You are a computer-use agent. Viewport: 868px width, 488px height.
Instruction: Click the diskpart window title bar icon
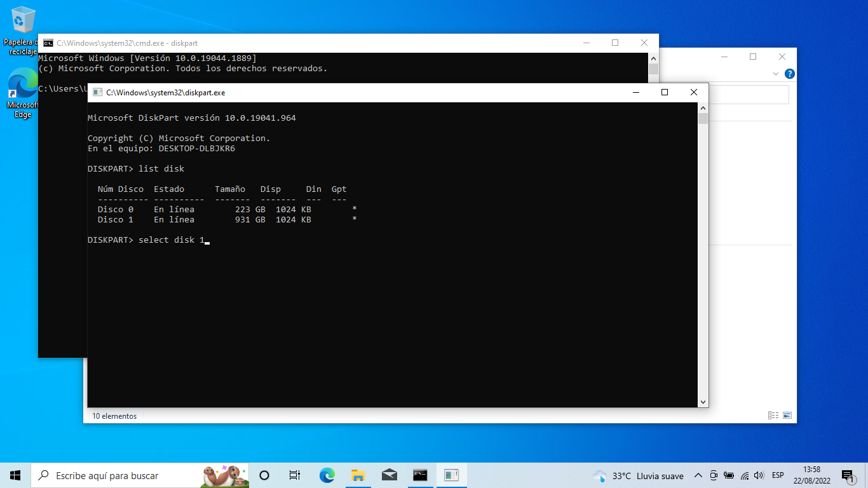pyautogui.click(x=97, y=93)
